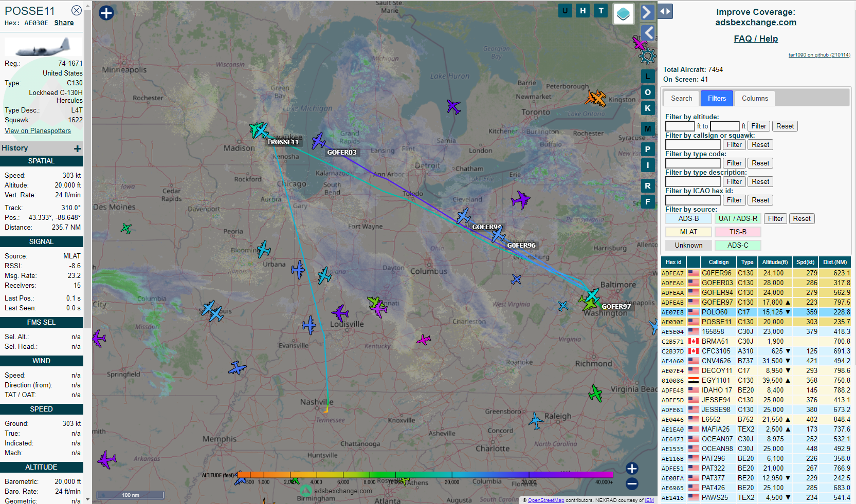The image size is (856, 504).
Task: Select magenta aircraft in Kentucky
Action: click(x=424, y=340)
